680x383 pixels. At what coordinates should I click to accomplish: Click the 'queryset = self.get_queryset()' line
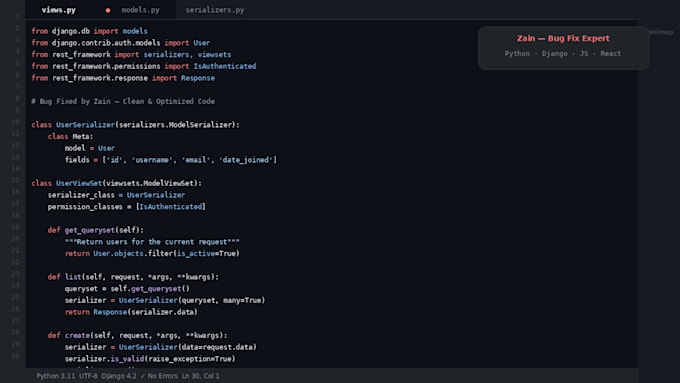click(127, 289)
